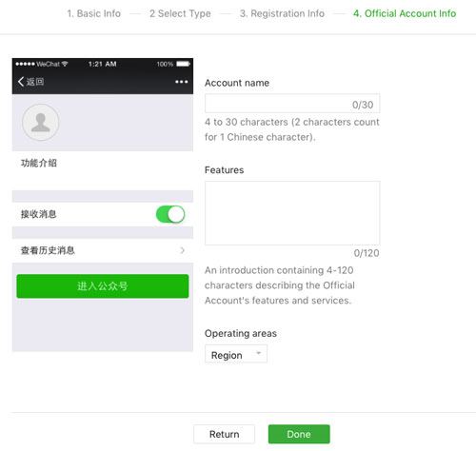Click the default profile avatar placeholder
476x451 pixels.
tap(41, 122)
